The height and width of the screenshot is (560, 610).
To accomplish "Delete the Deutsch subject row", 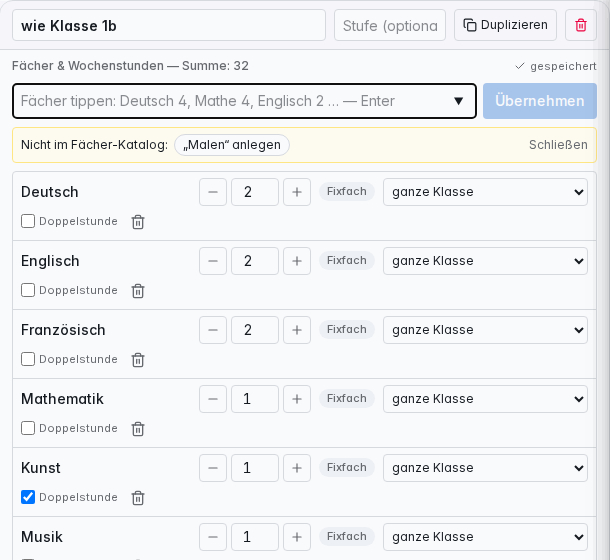I will (138, 222).
